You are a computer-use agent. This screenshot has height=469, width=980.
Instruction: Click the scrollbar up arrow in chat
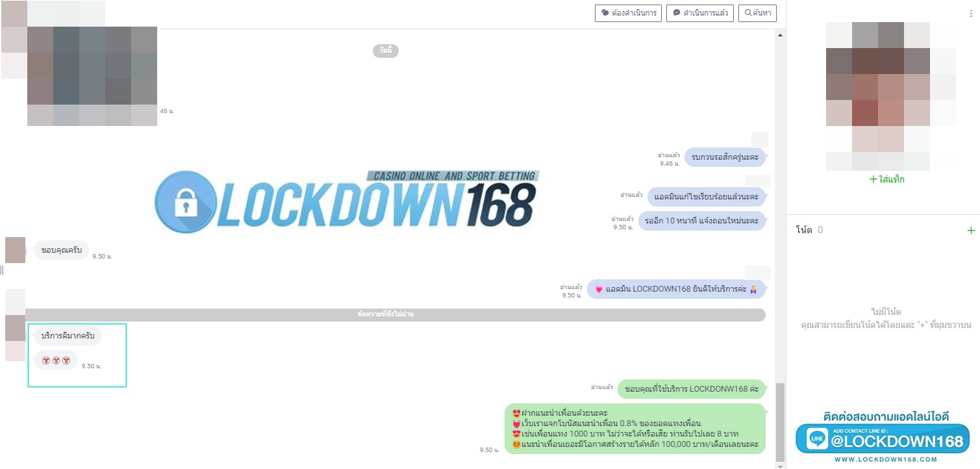[781, 35]
